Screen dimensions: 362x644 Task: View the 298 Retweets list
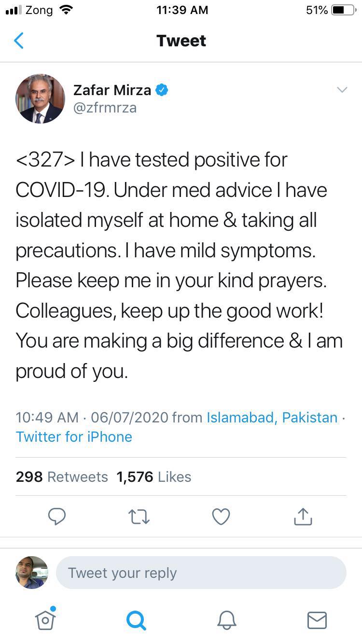tap(62, 476)
